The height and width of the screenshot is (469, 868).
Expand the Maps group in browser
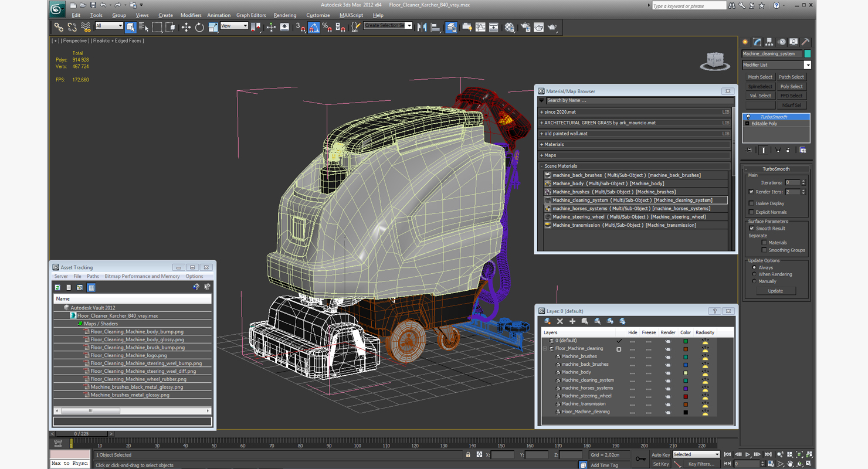[635, 155]
